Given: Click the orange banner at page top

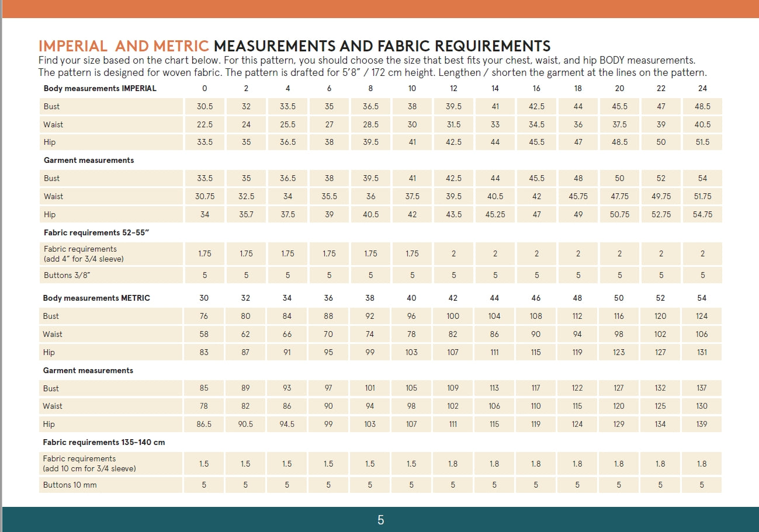Looking at the screenshot, I should [x=379, y=9].
